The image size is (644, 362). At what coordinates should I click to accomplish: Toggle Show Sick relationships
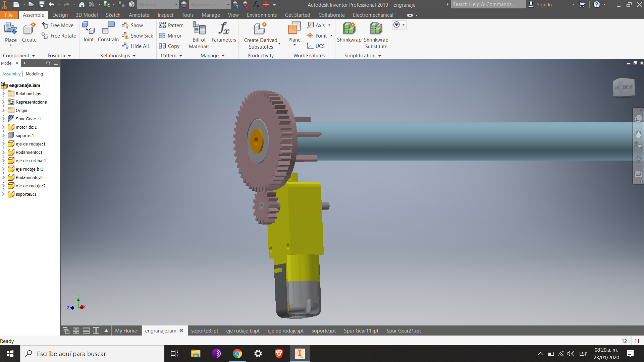(138, 36)
